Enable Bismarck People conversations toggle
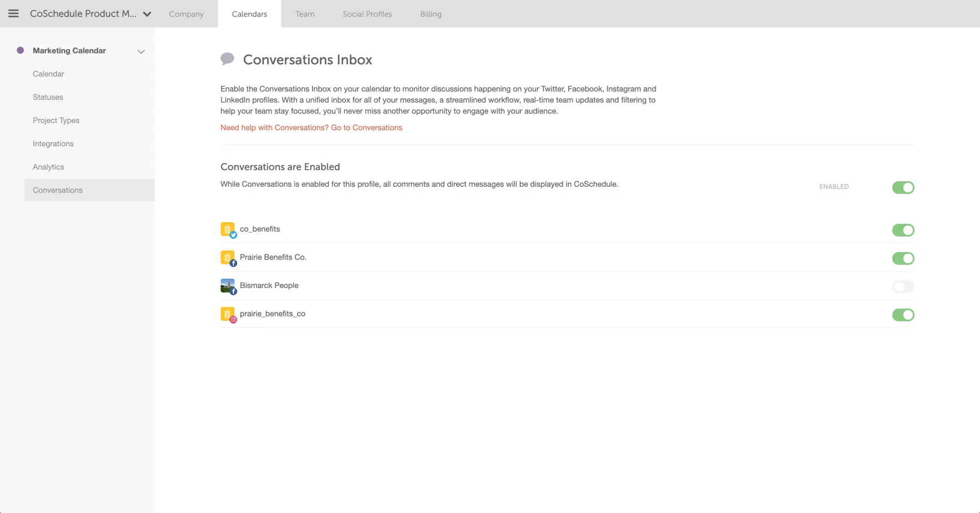Image resolution: width=980 pixels, height=513 pixels. pyautogui.click(x=903, y=286)
